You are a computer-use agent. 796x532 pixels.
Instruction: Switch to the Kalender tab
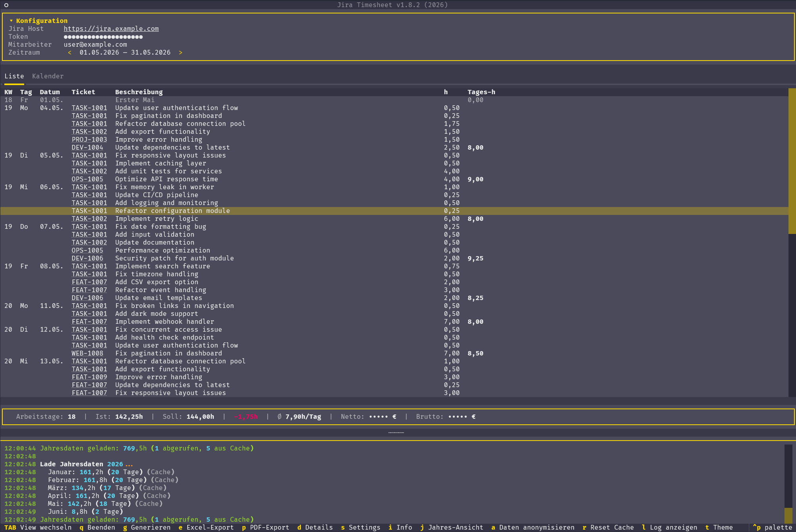[48, 76]
